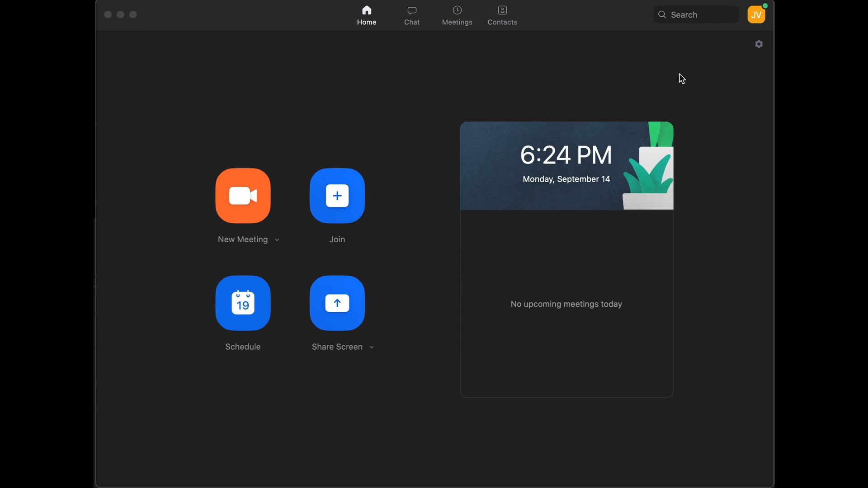Switch to the Home tab

[367, 15]
